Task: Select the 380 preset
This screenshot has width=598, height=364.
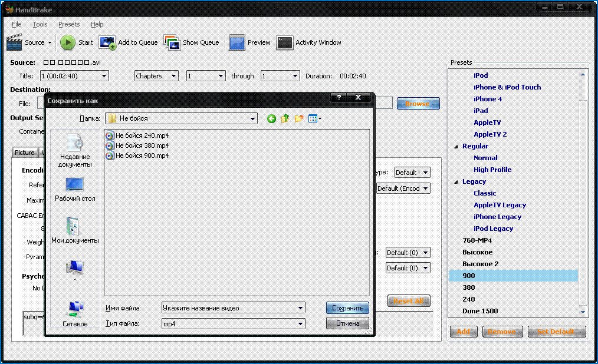Action: coord(469,288)
